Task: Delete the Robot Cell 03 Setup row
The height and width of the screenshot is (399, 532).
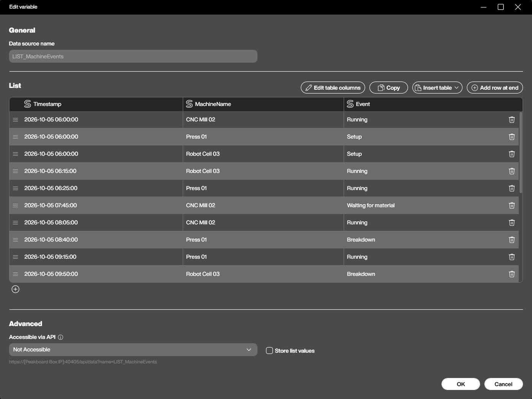Action: click(x=511, y=154)
